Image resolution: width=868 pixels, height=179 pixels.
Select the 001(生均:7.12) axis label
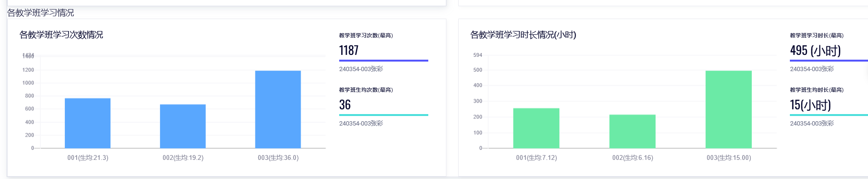(536, 158)
